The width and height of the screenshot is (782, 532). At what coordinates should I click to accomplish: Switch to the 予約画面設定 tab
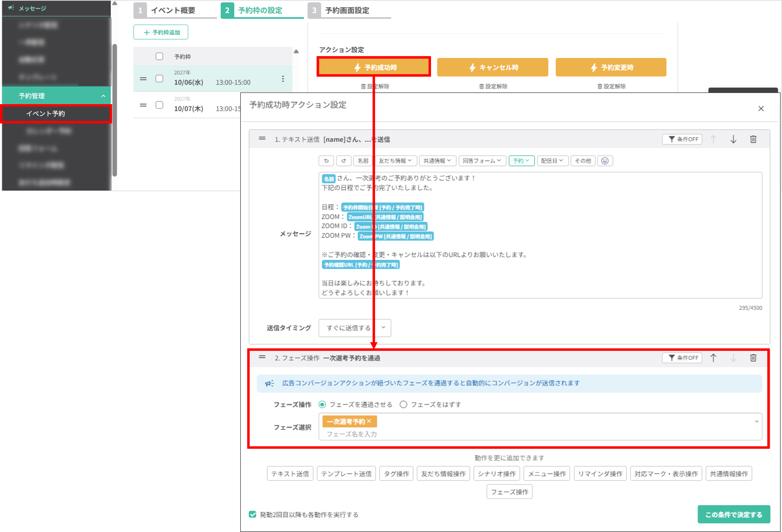[347, 10]
